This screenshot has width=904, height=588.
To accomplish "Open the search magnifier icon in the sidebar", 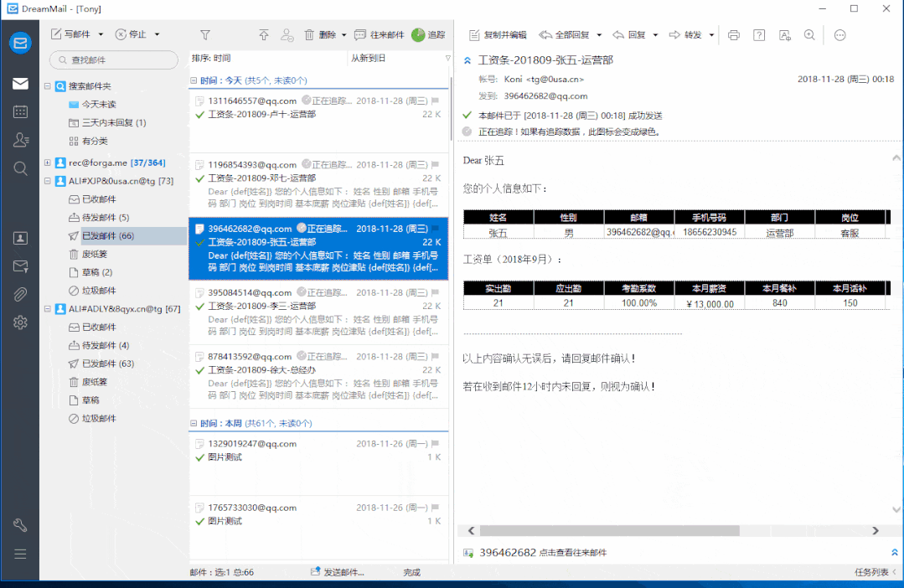I will click(x=20, y=168).
